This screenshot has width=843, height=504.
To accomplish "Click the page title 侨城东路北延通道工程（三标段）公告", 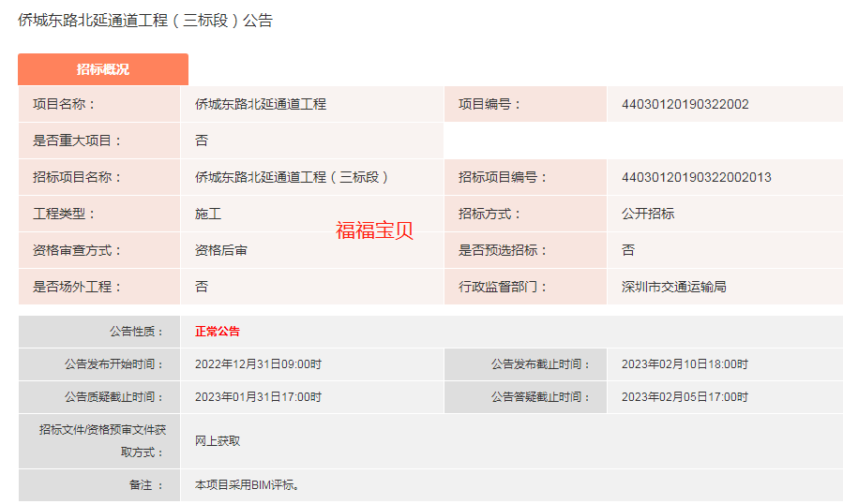I will (145, 20).
